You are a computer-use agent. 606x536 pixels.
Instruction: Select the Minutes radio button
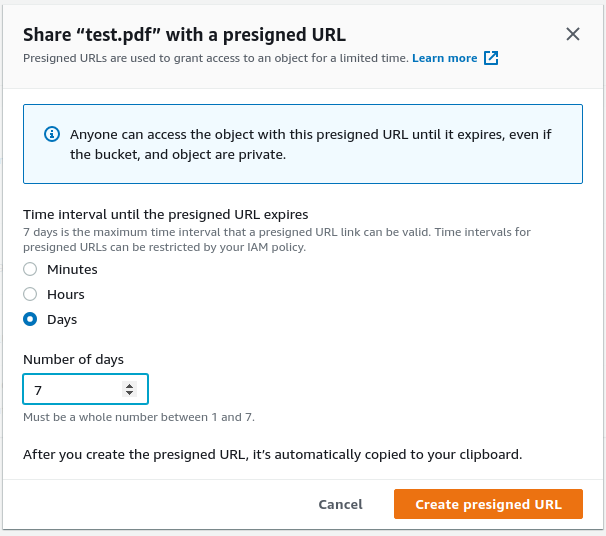coord(30,269)
